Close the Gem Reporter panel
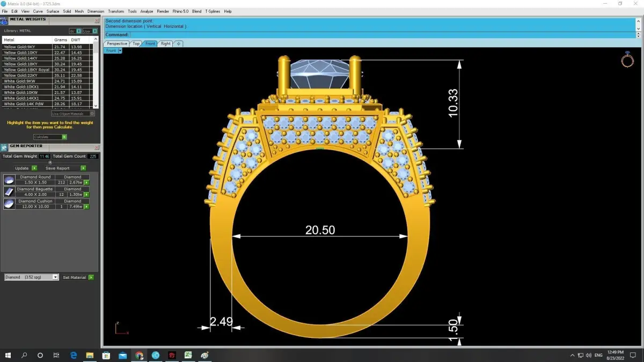 [97, 147]
